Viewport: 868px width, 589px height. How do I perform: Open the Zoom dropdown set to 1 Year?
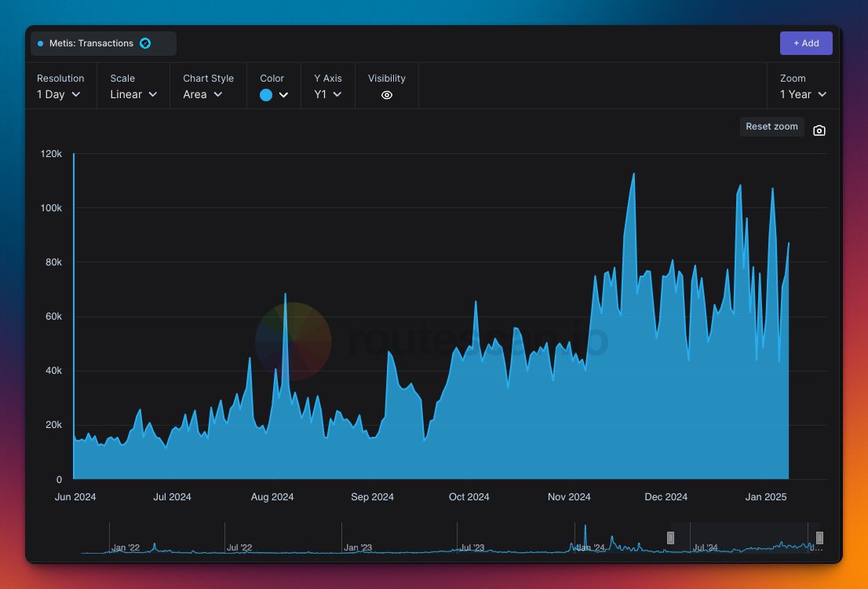(801, 93)
